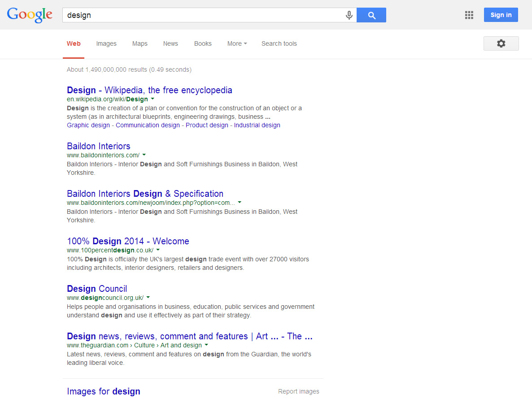Screen dimensions: 532x407
Task: Open Baildon Interiors Design & Specification link
Action: (x=145, y=194)
